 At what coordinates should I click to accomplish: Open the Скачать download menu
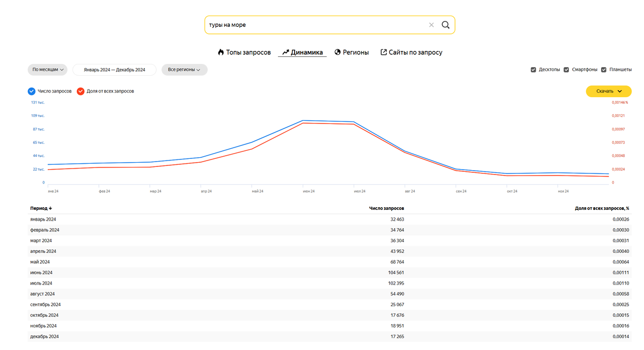pos(609,91)
